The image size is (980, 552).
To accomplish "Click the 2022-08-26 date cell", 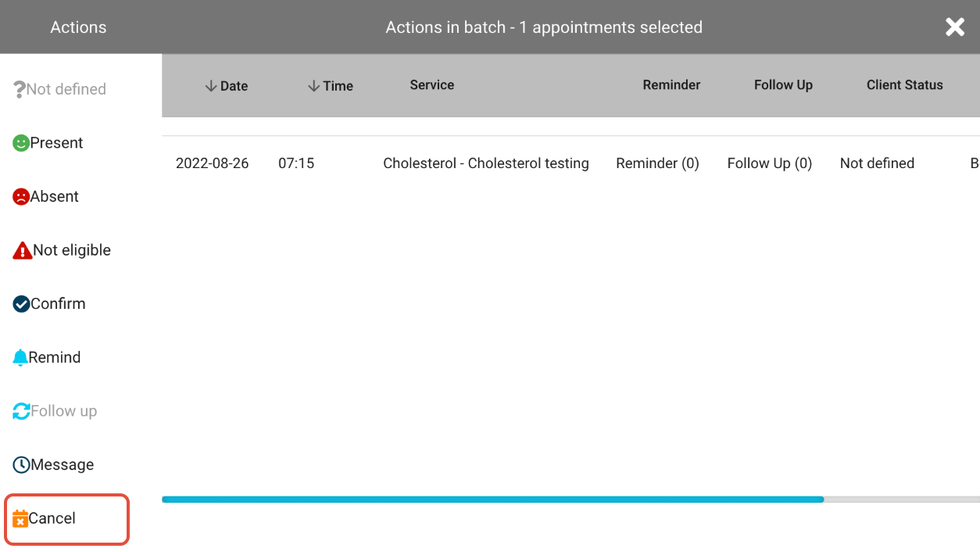I will [213, 163].
